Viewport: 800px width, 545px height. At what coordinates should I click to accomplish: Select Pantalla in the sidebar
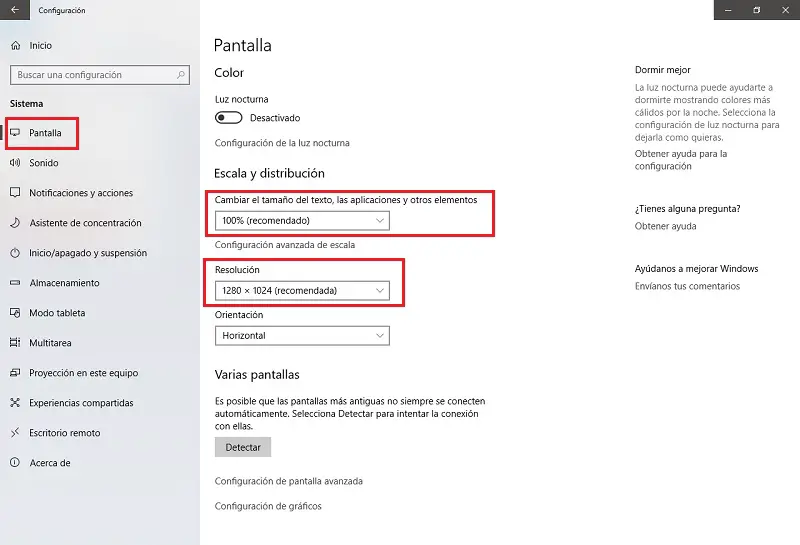(x=45, y=133)
